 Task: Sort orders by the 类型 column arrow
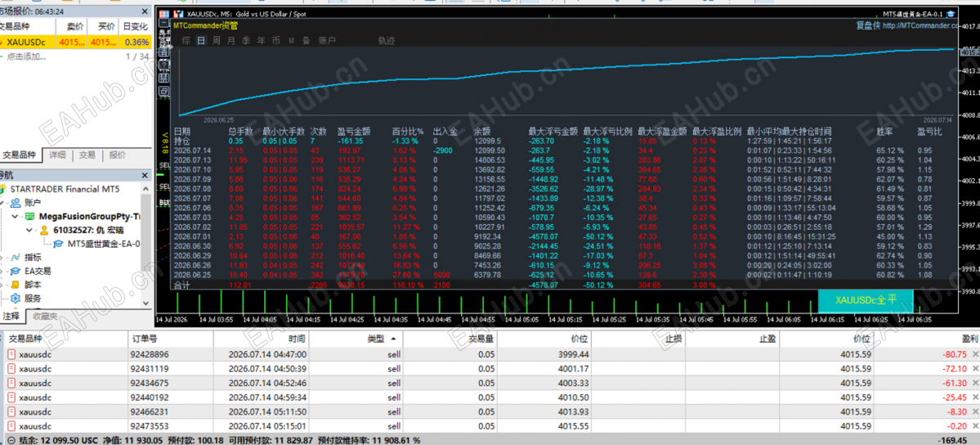coord(393,339)
